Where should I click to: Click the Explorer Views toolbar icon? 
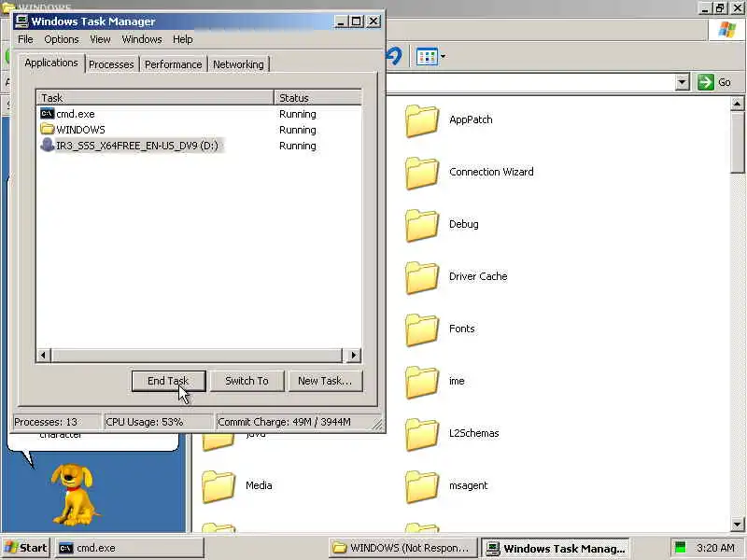click(427, 57)
